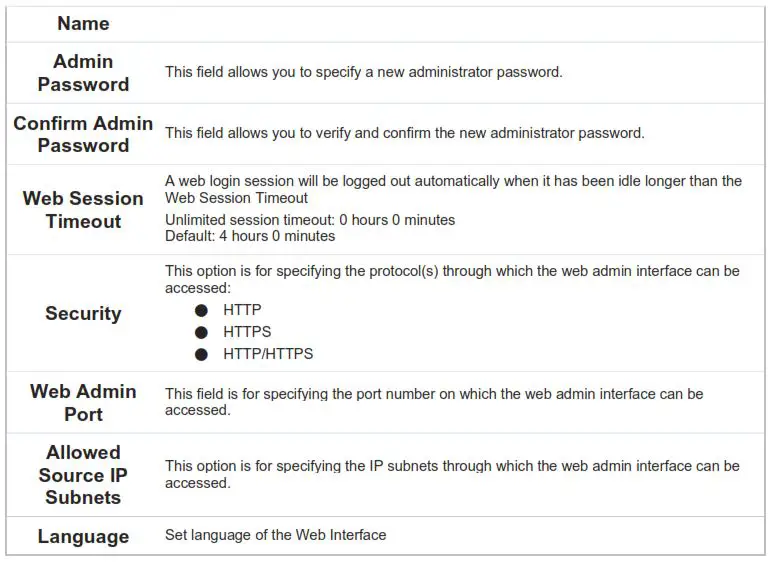Click the Confirm Admin Password label

click(x=83, y=134)
